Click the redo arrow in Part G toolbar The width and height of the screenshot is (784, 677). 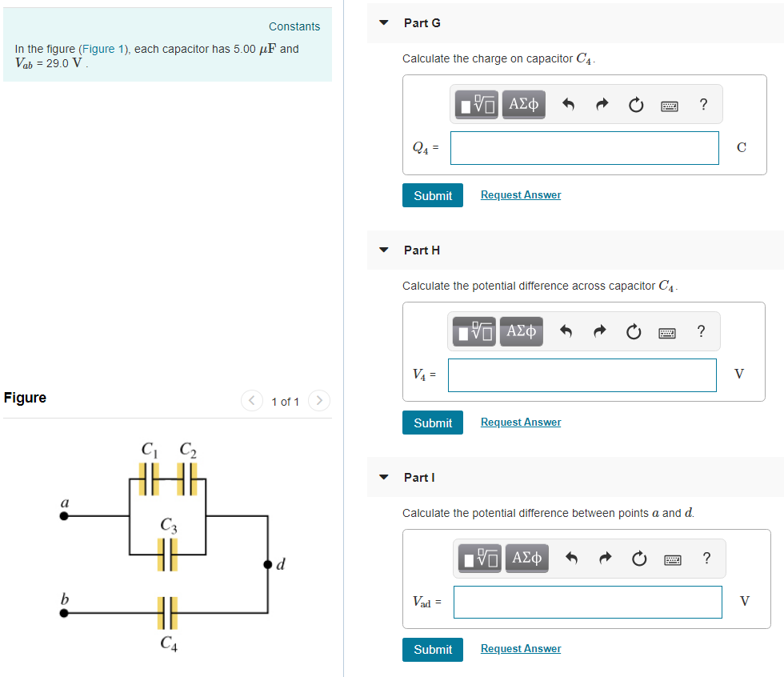pyautogui.click(x=601, y=104)
